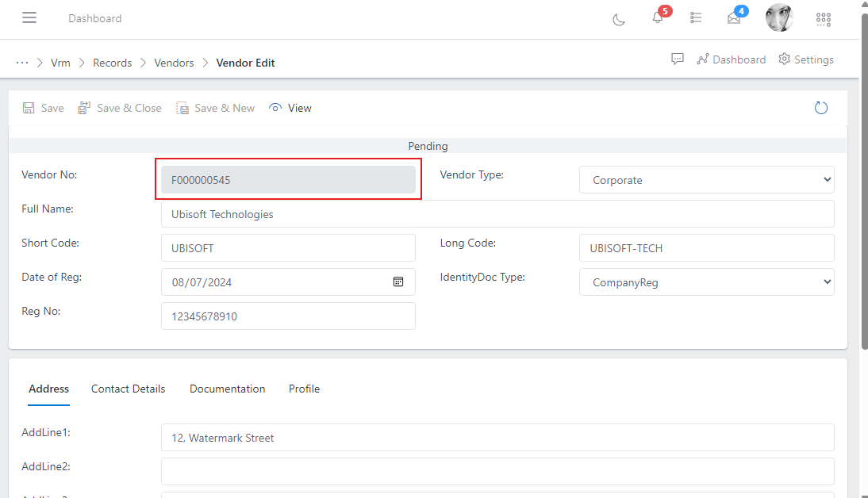Open the IdentityDoc Type dropdown
This screenshot has height=498, width=868.
(706, 282)
